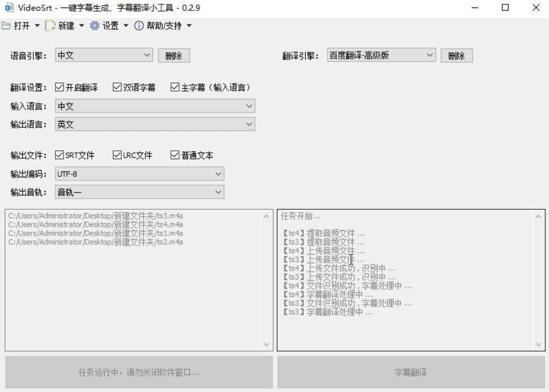Screen dimensions: 549x392
Task: Click log line 【ts4】上传文件成功, 识别中
Action: [339, 268]
